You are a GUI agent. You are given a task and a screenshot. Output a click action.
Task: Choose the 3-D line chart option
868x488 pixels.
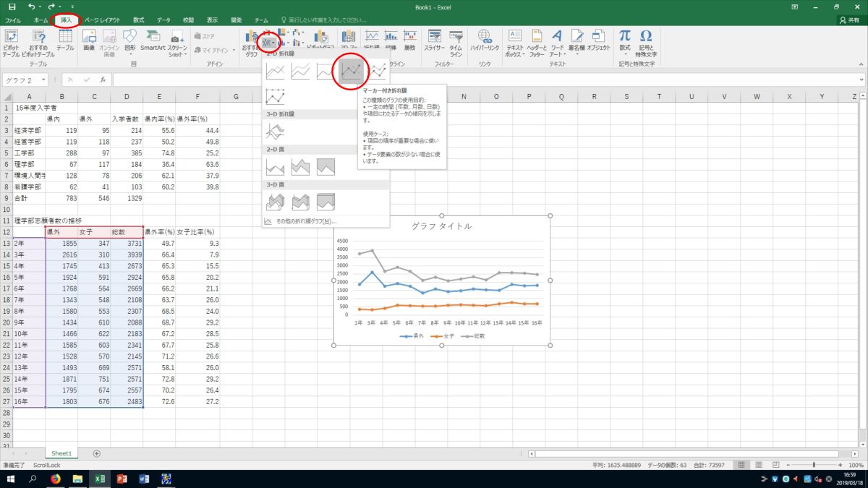[276, 131]
